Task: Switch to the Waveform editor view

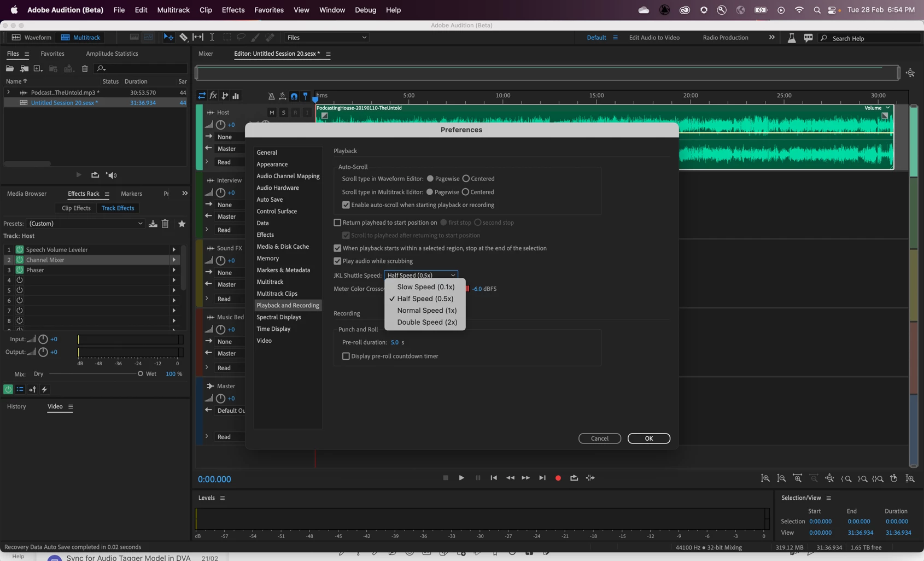Action: (31, 37)
